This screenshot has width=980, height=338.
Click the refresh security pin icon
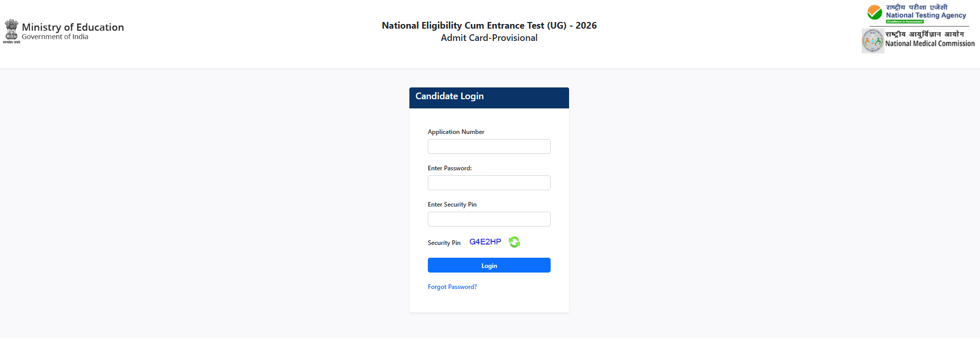pos(514,242)
